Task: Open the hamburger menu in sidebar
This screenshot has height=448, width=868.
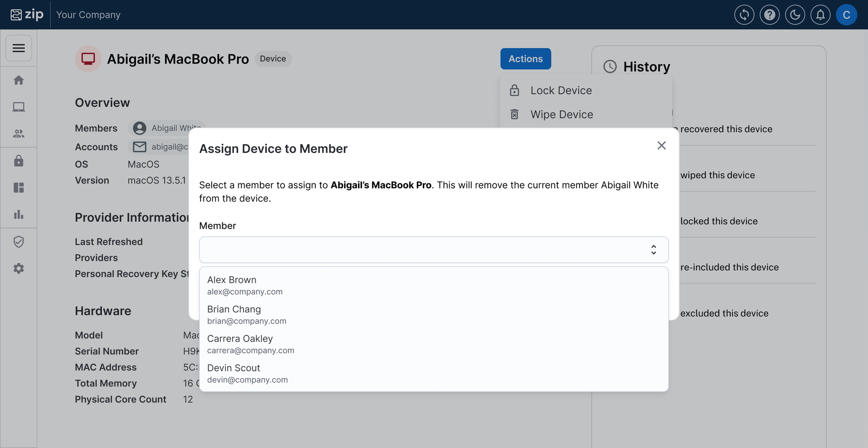Action: 19,48
